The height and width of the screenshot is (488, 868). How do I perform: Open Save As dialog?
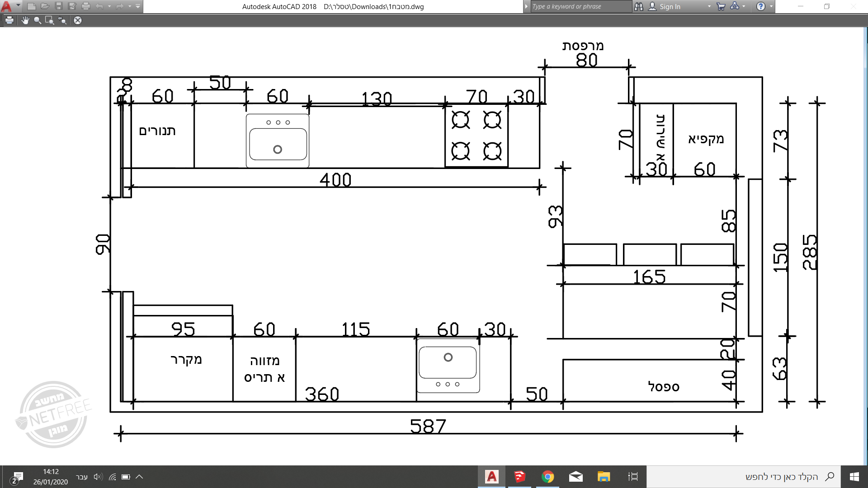71,6
